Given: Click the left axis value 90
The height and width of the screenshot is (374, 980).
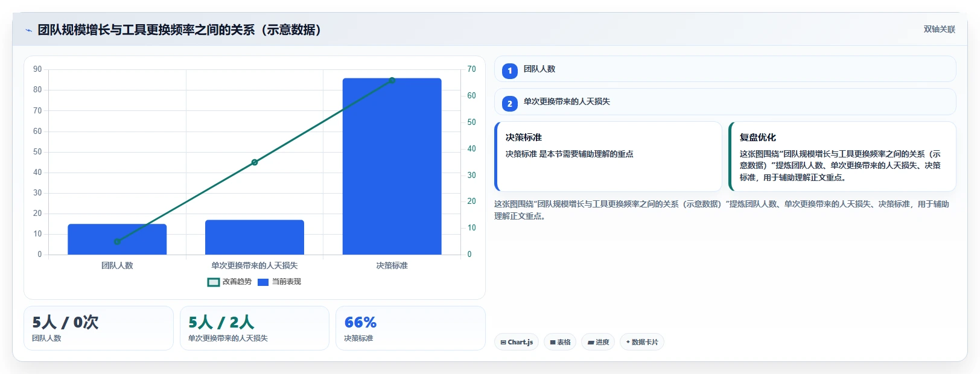Looking at the screenshot, I should 37,69.
